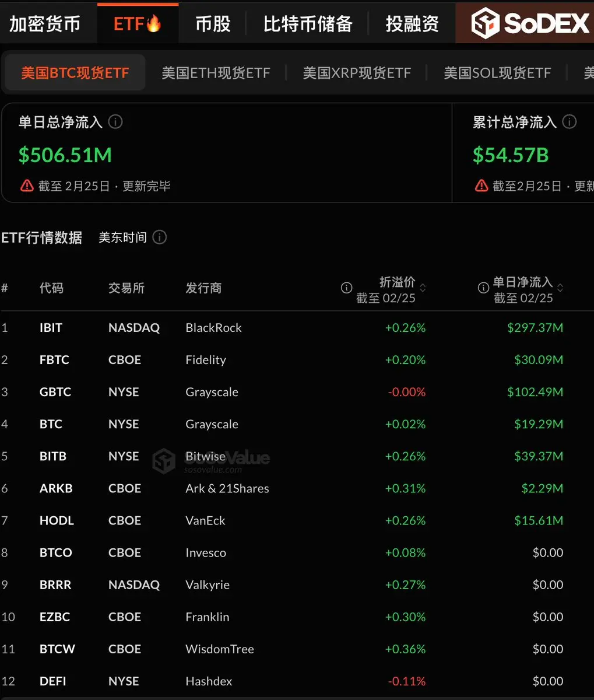
Task: Open the SoDEX logo banner
Action: coord(525,23)
